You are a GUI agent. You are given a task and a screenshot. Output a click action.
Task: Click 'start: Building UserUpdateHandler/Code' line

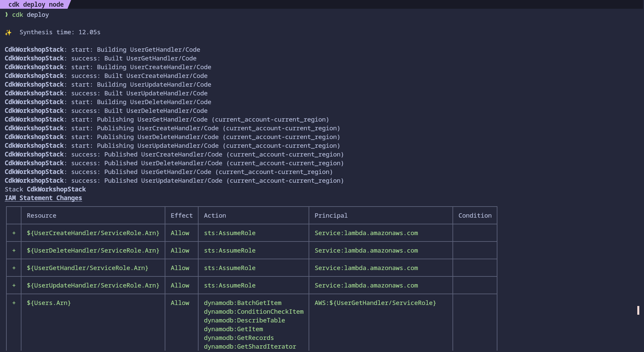coord(108,85)
